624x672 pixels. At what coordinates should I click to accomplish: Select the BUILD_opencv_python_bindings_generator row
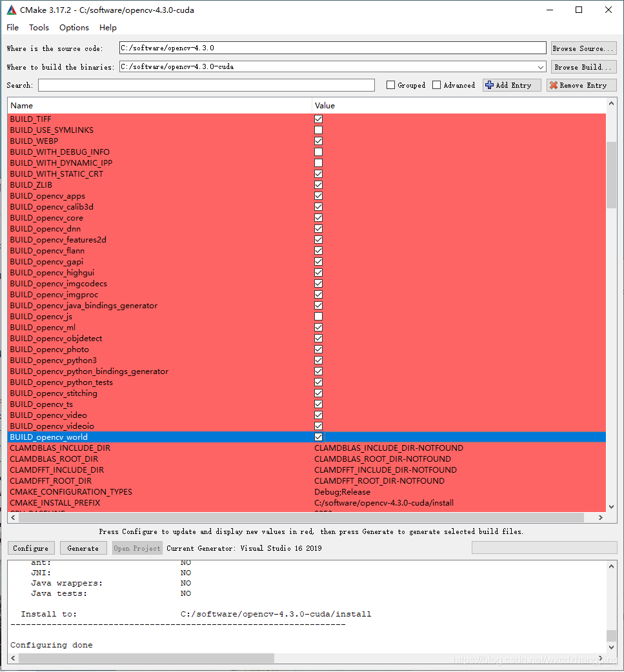pyautogui.click(x=307, y=371)
